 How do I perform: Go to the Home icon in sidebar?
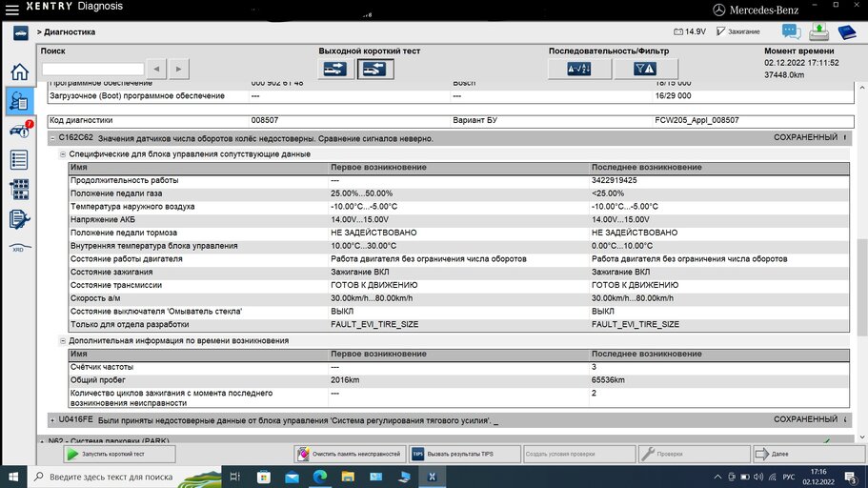(19, 71)
